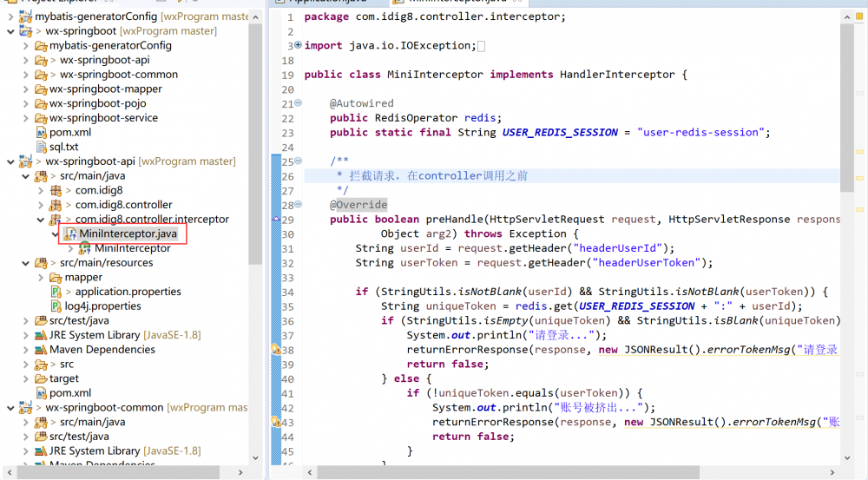Collapse the com.idig8.controller.interceptor package
Screen dimensions: 868x480
41,220
